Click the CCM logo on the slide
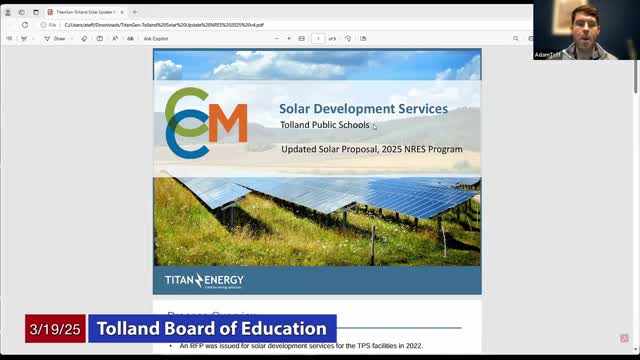This screenshot has width=640, height=360. pos(206,123)
